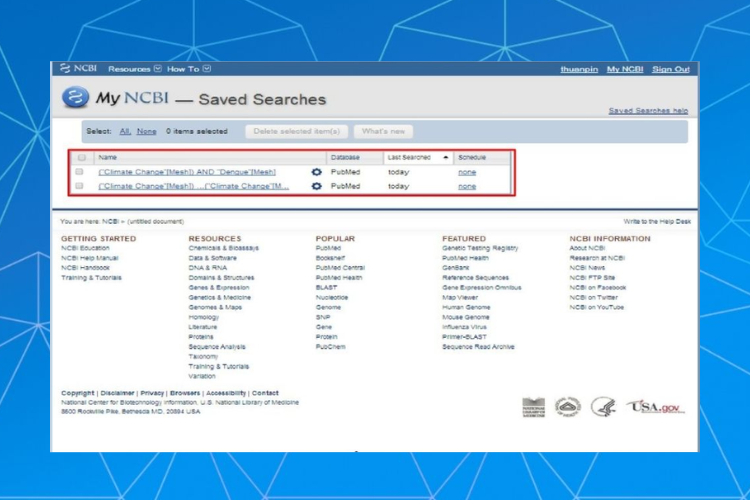Open BLAST link under Popular
Screen dimensions: 750x500
click(326, 288)
